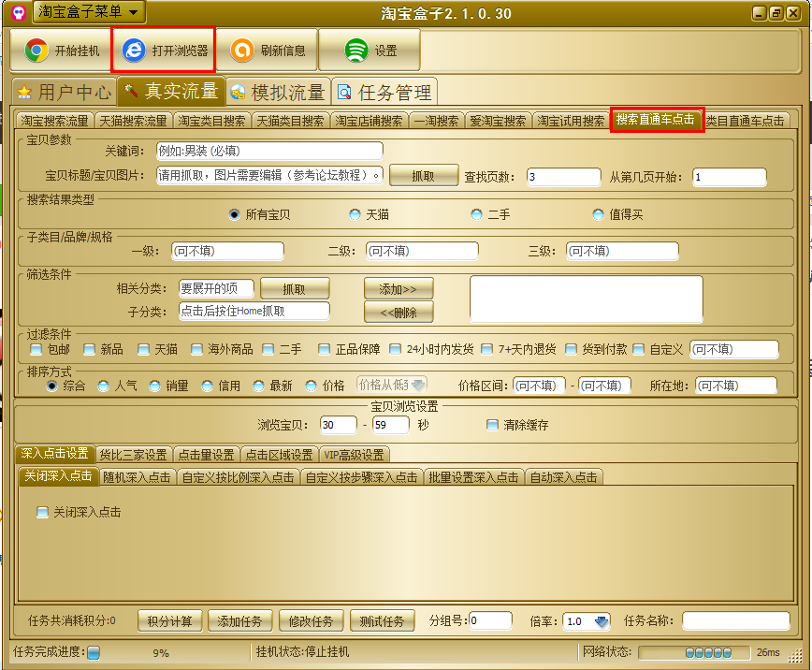Image resolution: width=812 pixels, height=670 pixels.
Task: Open the VIP高级设置 tab
Action: [x=355, y=455]
